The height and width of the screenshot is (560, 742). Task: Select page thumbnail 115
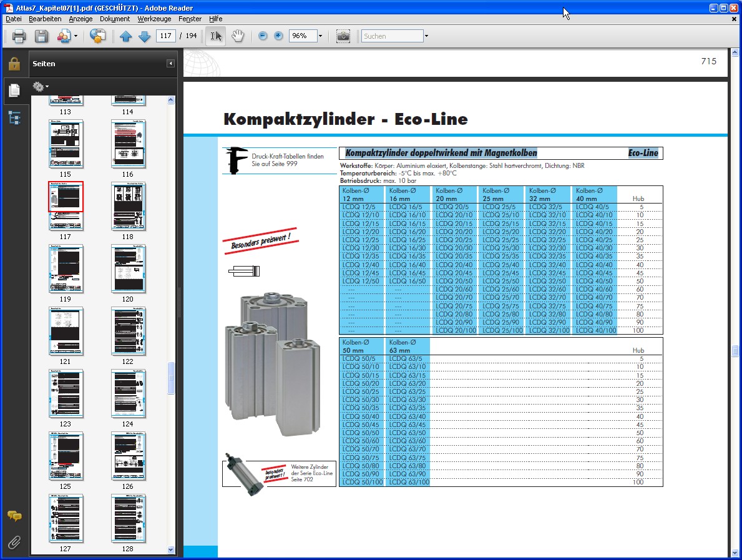pyautogui.click(x=66, y=144)
